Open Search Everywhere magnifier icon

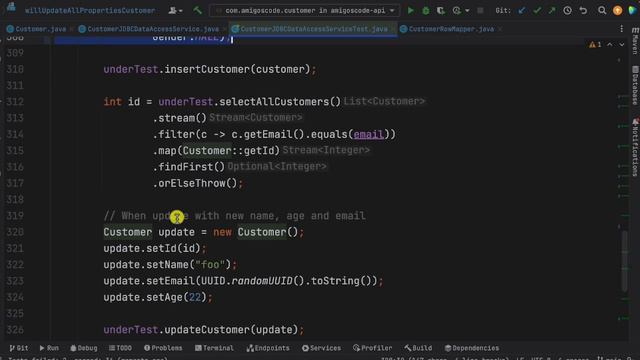[602, 11]
